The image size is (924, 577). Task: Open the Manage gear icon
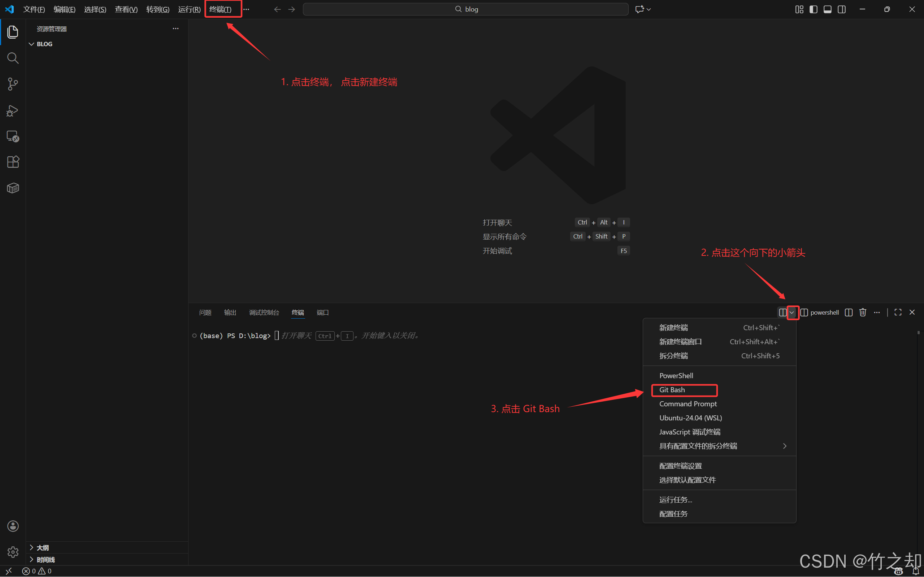coord(13,551)
